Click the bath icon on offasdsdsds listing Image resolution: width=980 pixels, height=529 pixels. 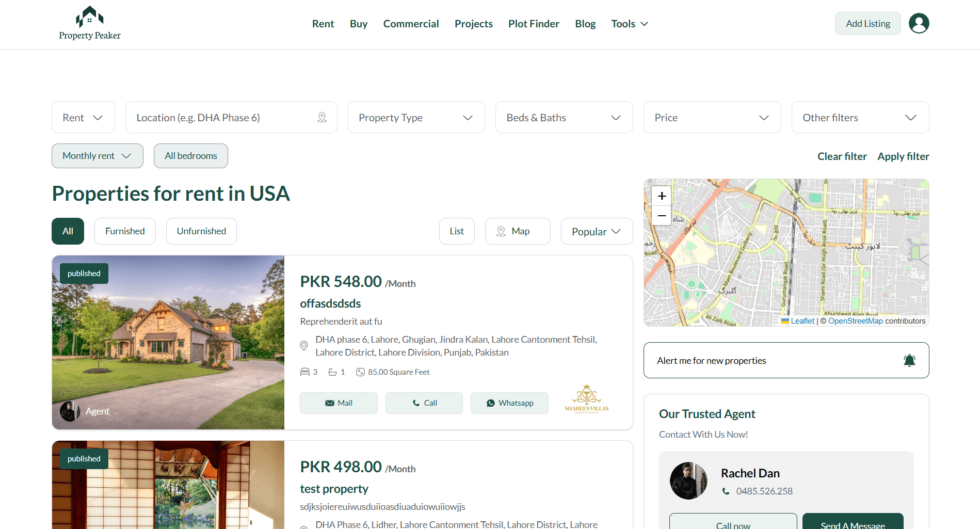tap(333, 372)
